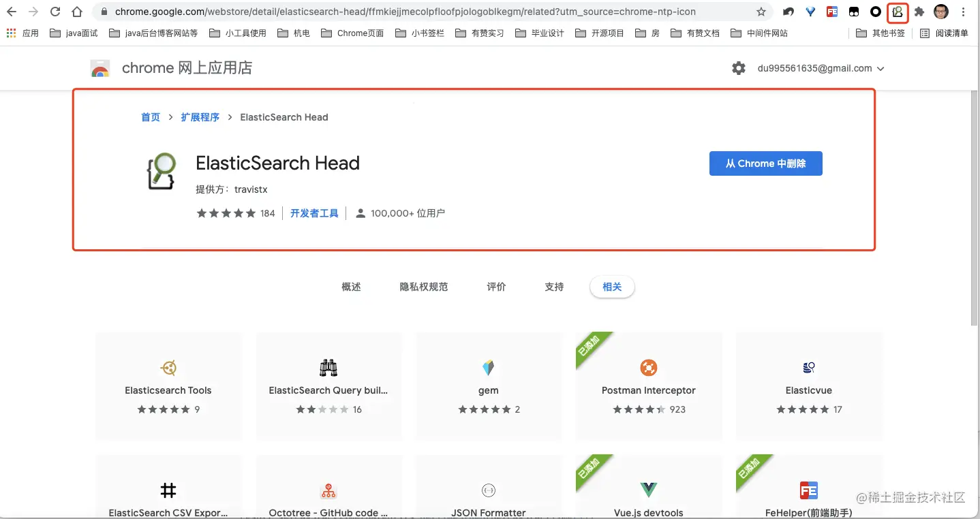Click the Octotree card icon
Image resolution: width=980 pixels, height=519 pixels.
click(x=328, y=490)
